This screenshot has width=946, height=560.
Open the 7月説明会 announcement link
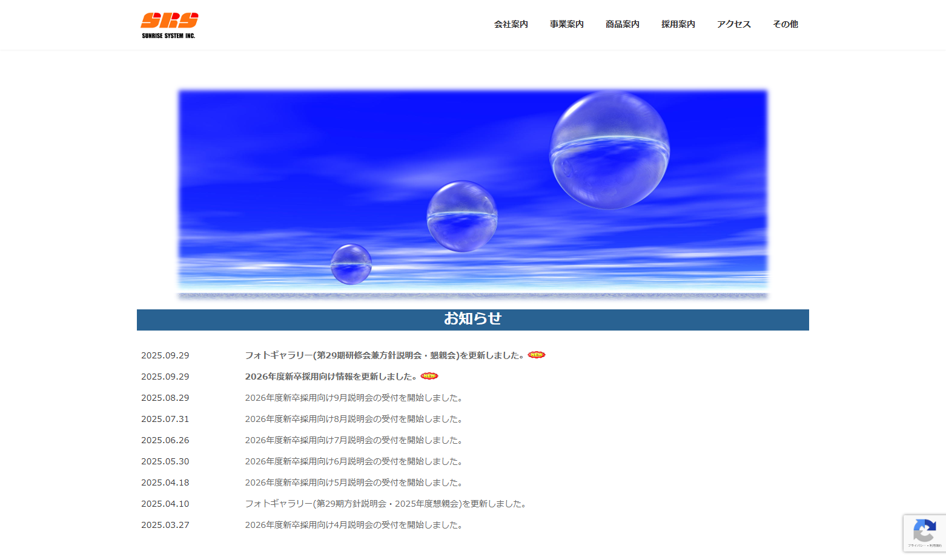[354, 440]
